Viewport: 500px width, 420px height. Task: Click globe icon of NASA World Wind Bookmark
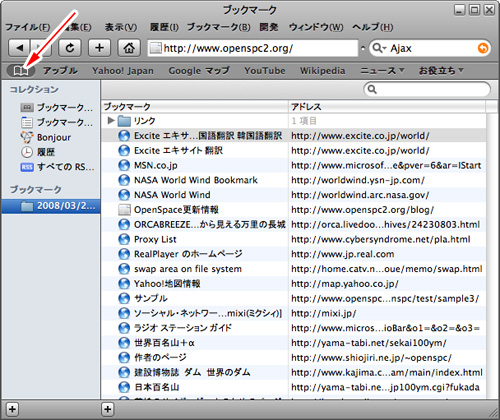[x=124, y=180]
